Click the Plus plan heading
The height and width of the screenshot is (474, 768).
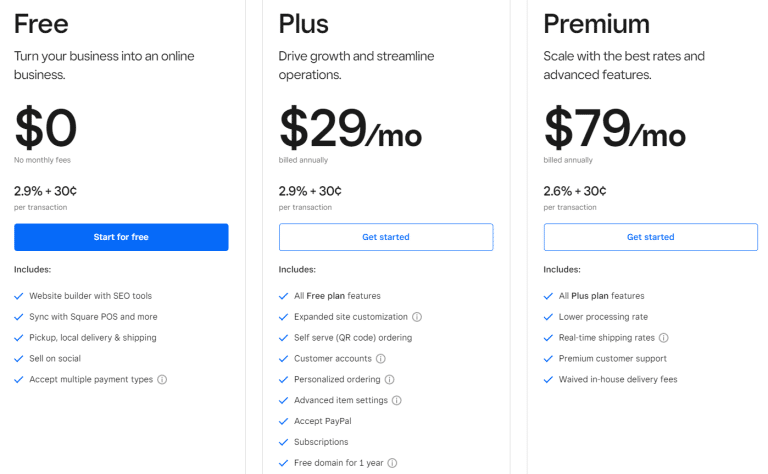pos(303,24)
